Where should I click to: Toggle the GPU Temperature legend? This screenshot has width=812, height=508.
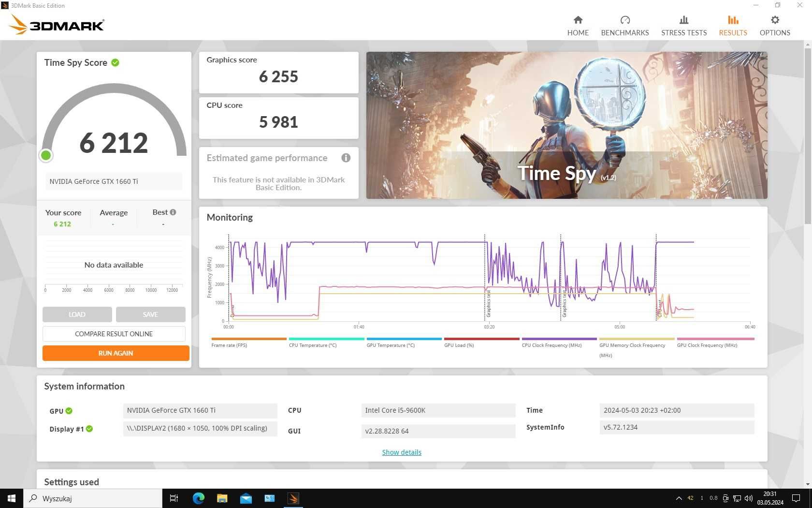pyautogui.click(x=404, y=343)
